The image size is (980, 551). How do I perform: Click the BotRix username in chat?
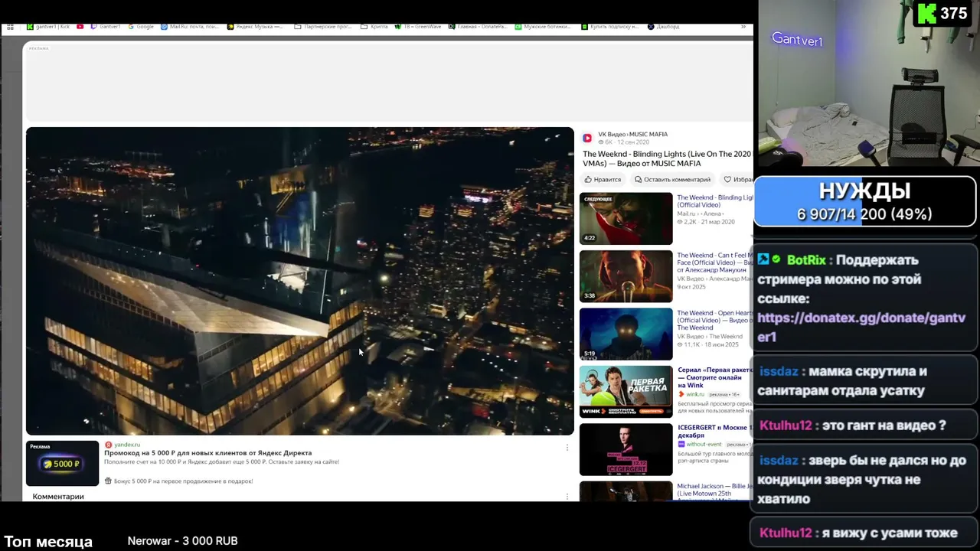tap(806, 259)
